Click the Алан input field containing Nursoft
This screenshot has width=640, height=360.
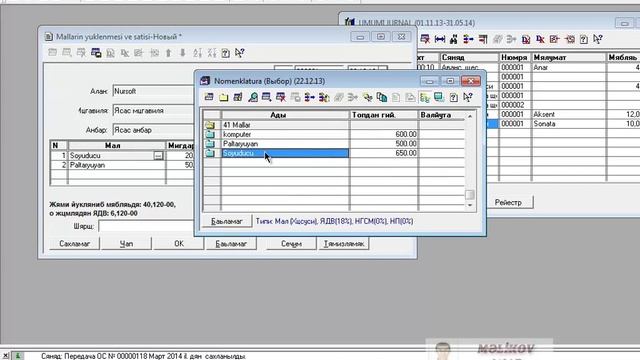[x=153, y=91]
